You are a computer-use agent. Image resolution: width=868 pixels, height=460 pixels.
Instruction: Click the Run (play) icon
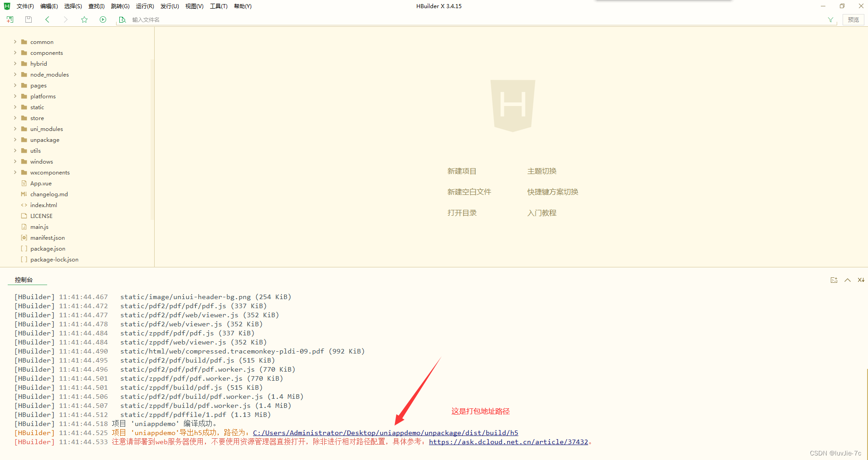coord(103,19)
